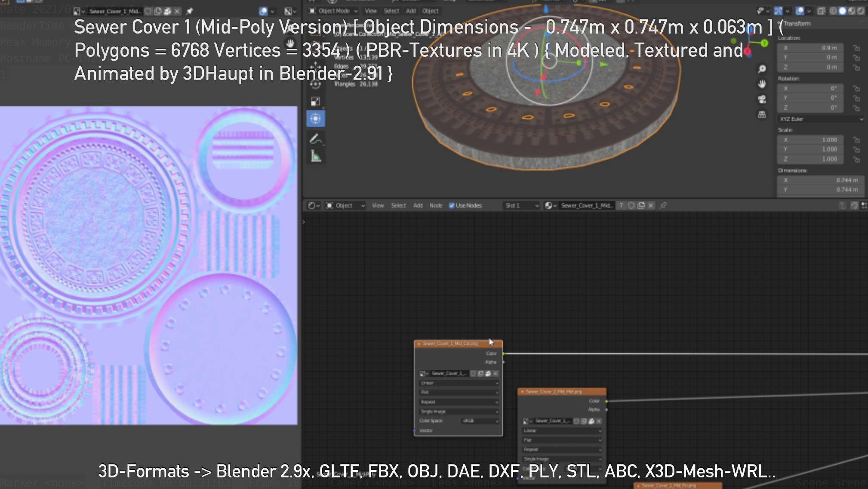The image size is (868, 489).
Task: Open image file icon in image editor header
Action: 167,11
